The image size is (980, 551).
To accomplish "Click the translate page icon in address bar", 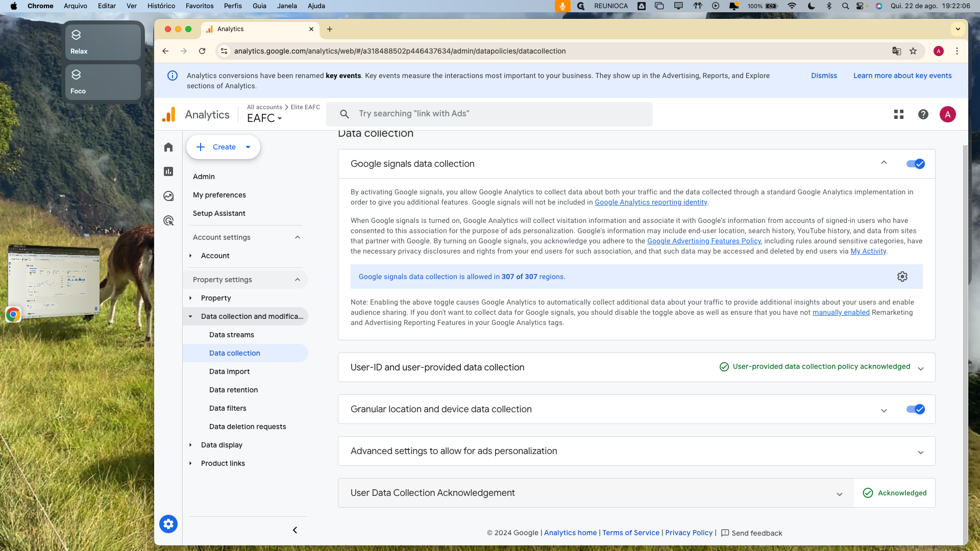I will [x=897, y=51].
